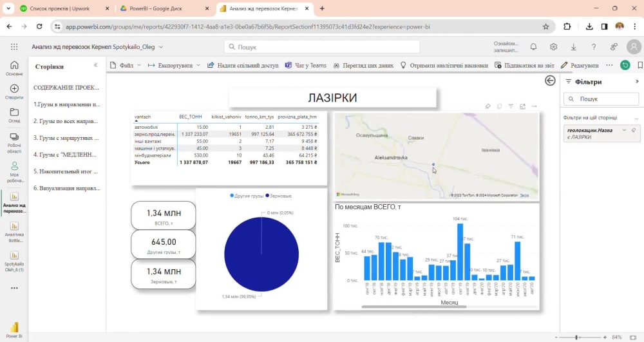Go to Основне home in sidebar

click(14, 68)
